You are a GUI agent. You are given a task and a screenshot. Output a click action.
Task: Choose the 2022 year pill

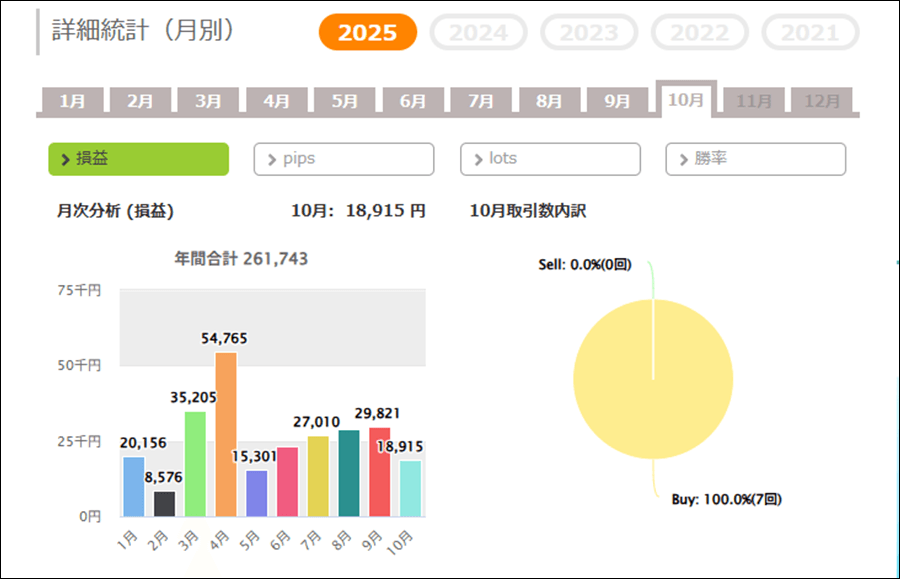(699, 33)
